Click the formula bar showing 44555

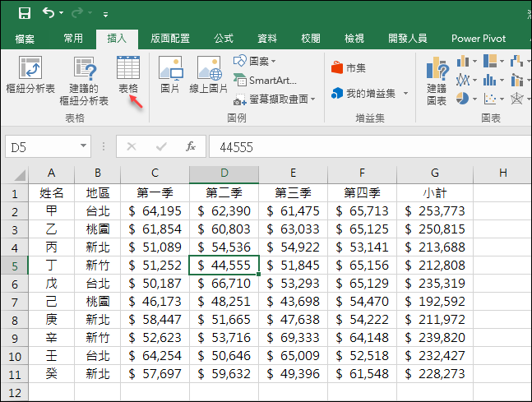[x=362, y=146]
